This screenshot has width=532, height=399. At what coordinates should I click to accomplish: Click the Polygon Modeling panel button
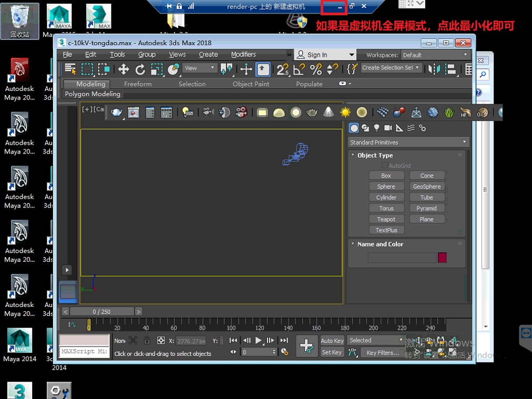point(93,94)
